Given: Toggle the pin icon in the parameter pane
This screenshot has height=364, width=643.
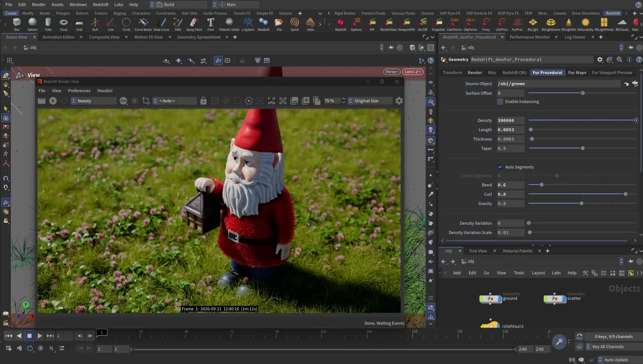Looking at the screenshot, I should pyautogui.click(x=630, y=47).
